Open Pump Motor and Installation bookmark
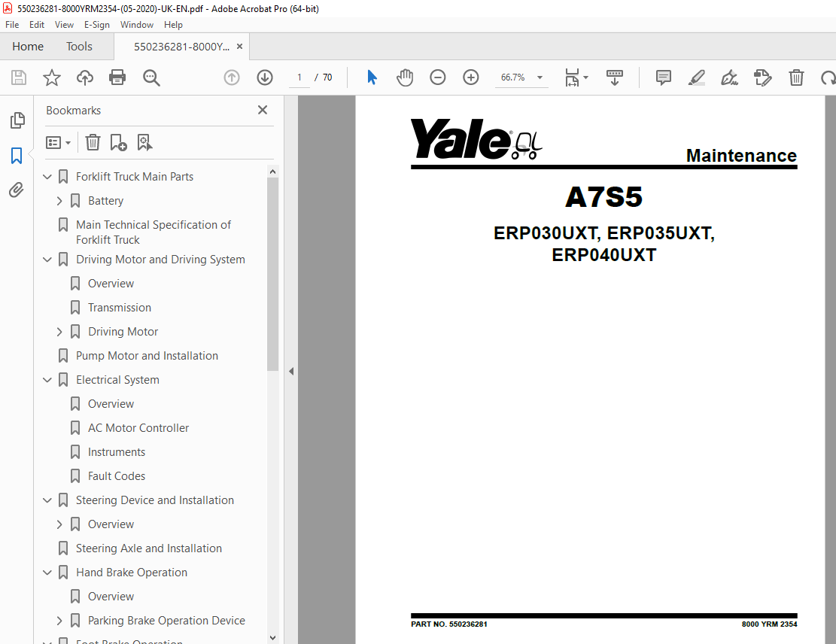 (147, 356)
